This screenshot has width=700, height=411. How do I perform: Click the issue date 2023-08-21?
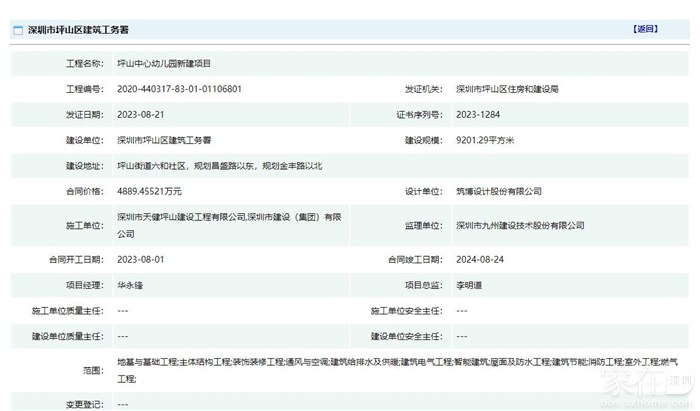(x=141, y=115)
